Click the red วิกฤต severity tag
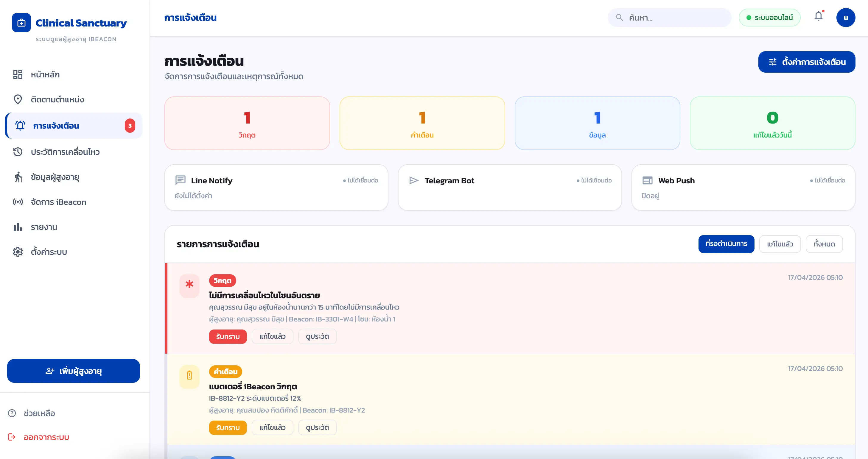The image size is (868, 459). [223, 280]
